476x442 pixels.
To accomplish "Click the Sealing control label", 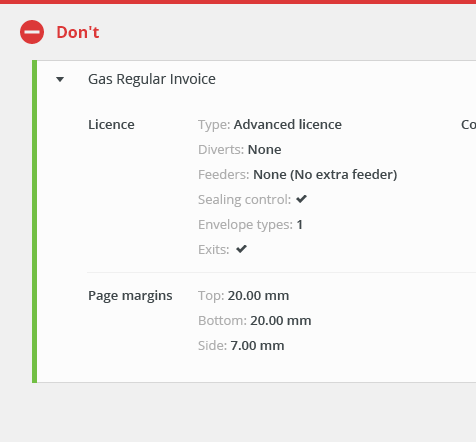I will click(x=244, y=199).
